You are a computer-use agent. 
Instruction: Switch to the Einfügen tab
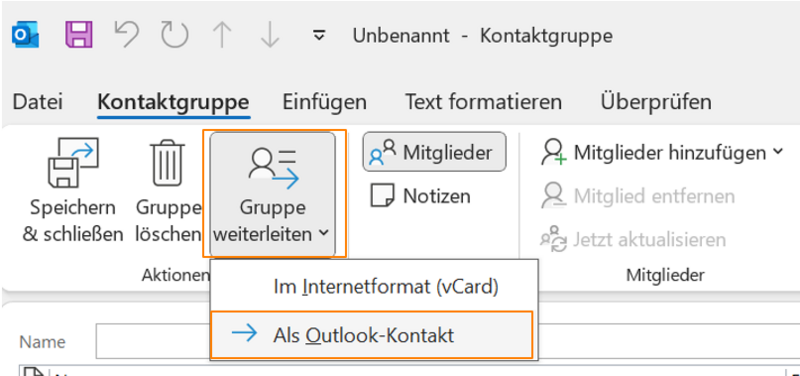click(x=324, y=102)
